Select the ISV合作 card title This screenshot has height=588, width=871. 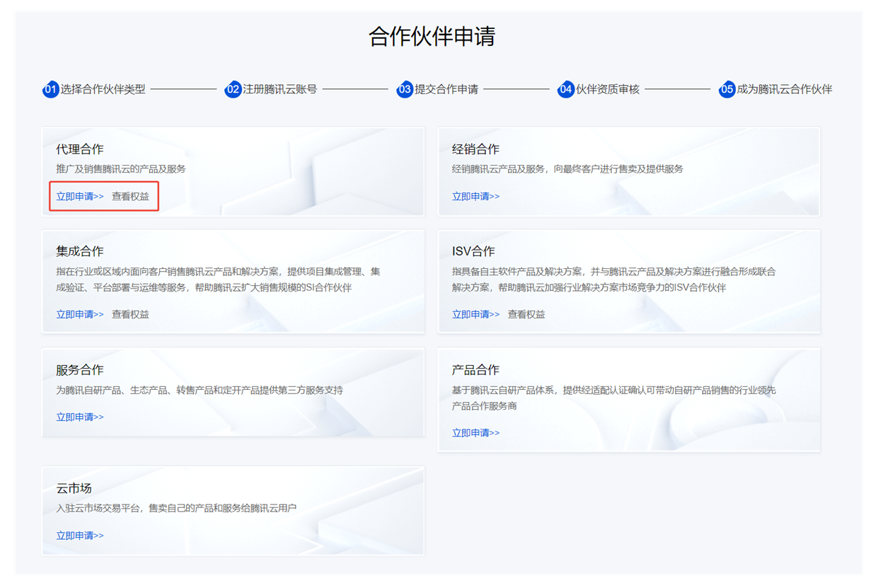click(x=473, y=251)
